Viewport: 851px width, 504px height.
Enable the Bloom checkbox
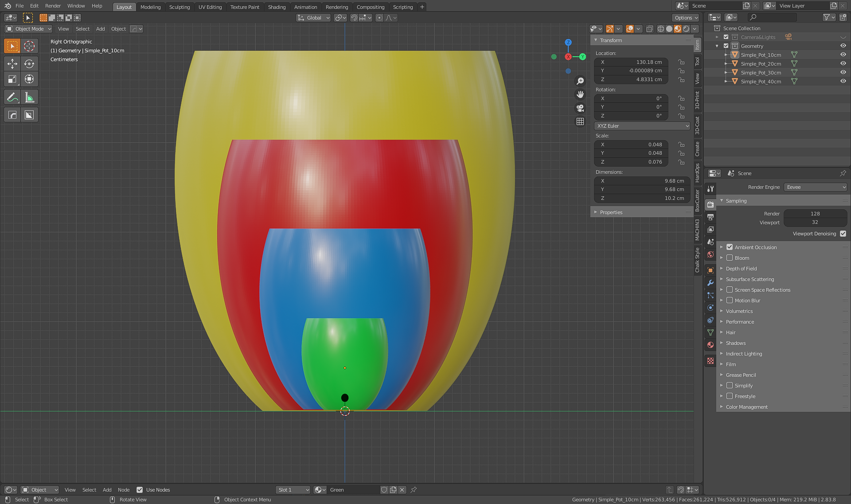pyautogui.click(x=730, y=258)
